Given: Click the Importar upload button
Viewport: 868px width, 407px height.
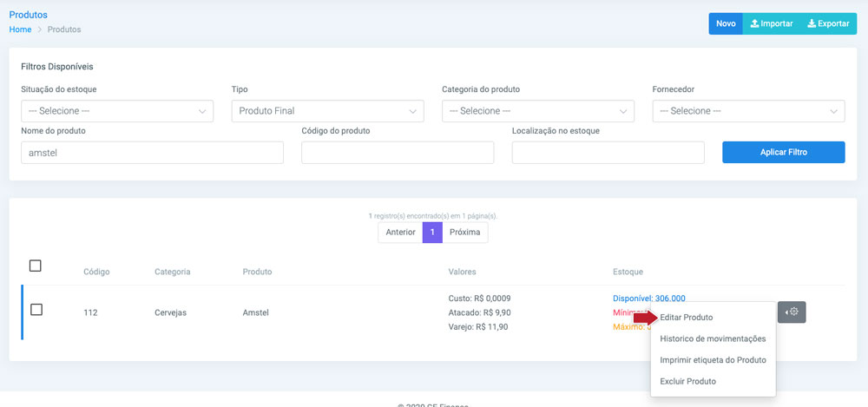Looking at the screenshot, I should point(772,23).
